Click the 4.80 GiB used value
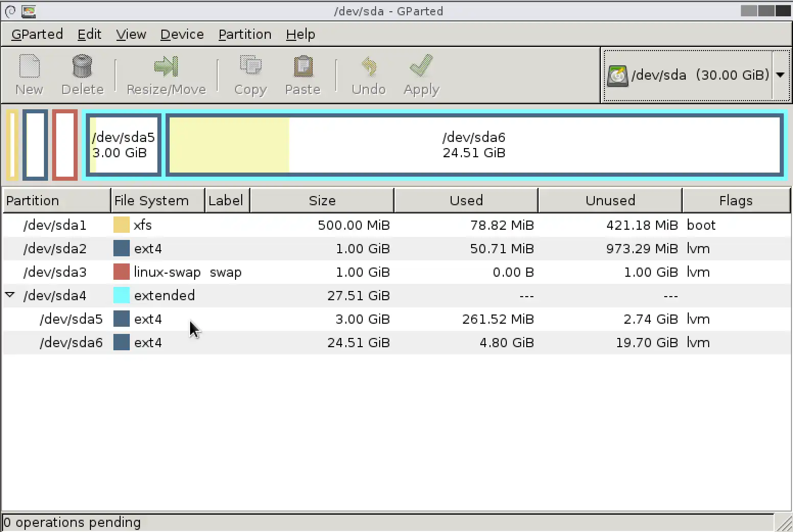 tap(507, 343)
